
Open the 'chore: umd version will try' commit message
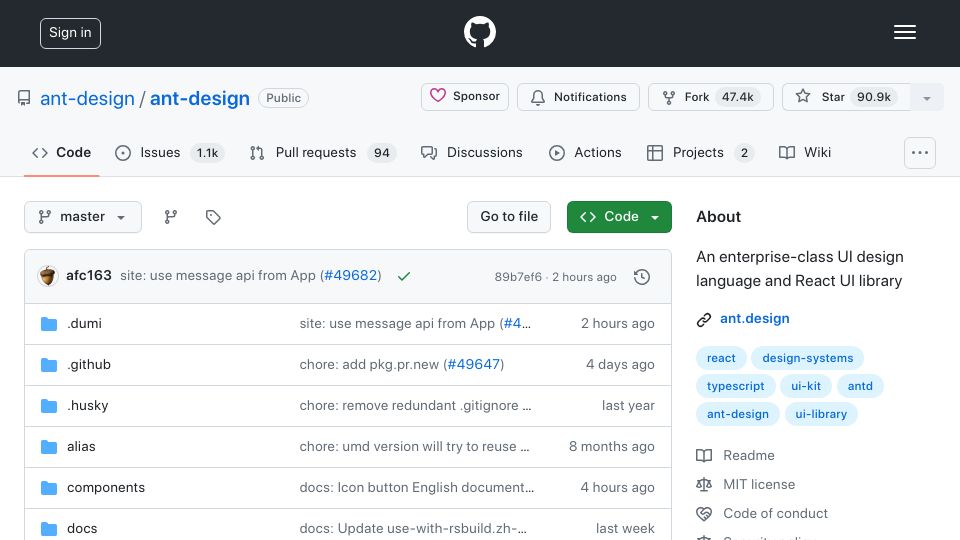[414, 446]
